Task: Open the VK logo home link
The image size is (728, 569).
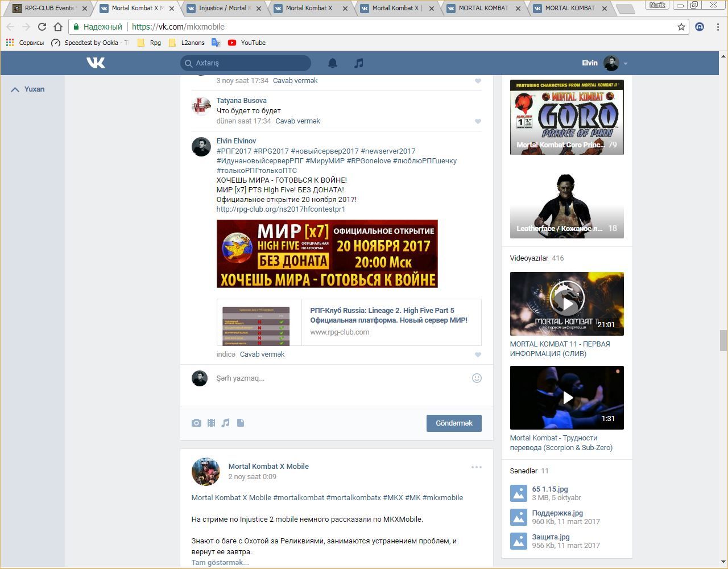Action: coord(96,63)
